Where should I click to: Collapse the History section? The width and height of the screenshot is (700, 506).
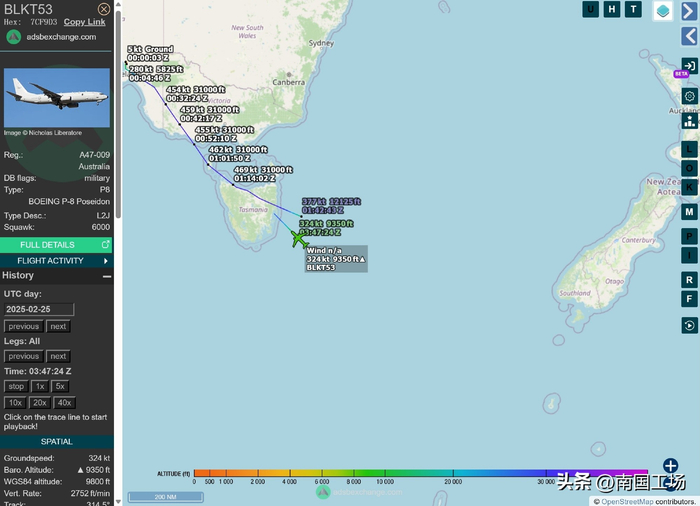[107, 276]
